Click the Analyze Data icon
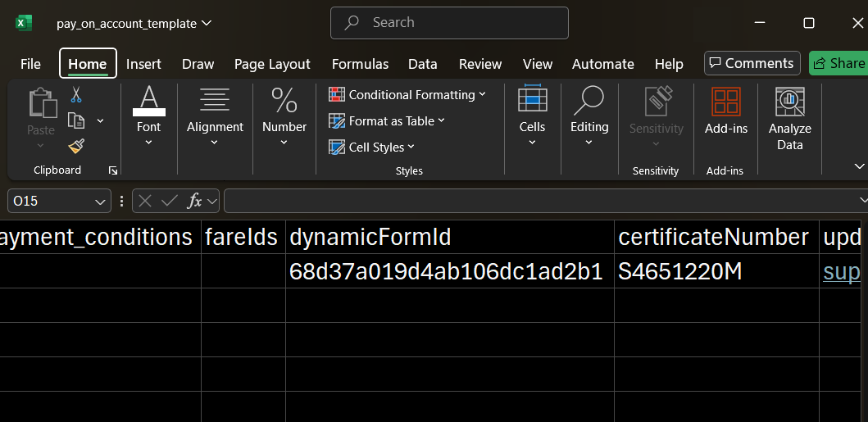This screenshot has width=868, height=422. pos(789,119)
